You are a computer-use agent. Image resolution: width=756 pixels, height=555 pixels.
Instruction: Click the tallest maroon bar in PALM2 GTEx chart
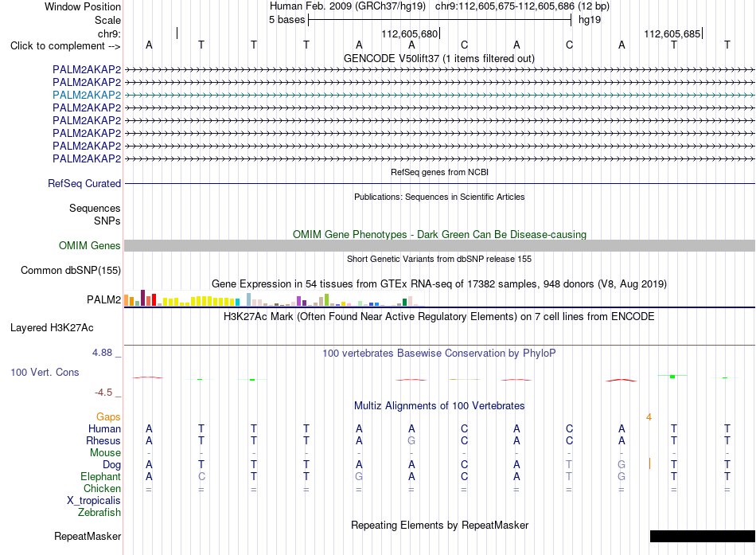142,298
